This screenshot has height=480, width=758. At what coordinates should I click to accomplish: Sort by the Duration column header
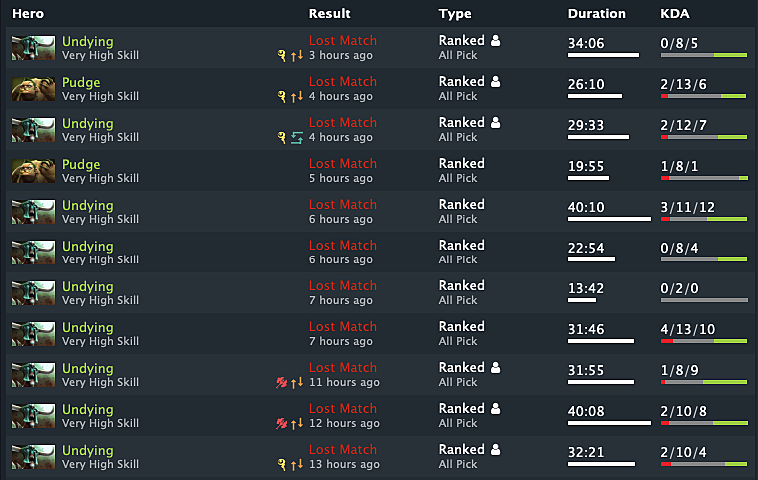596,14
